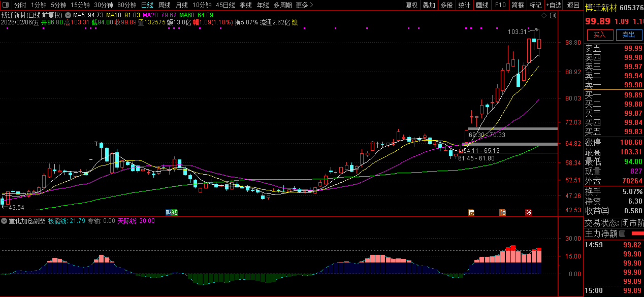The image size is (644, 297).
Task: Add stock via +自选 button
Action: (554, 5)
